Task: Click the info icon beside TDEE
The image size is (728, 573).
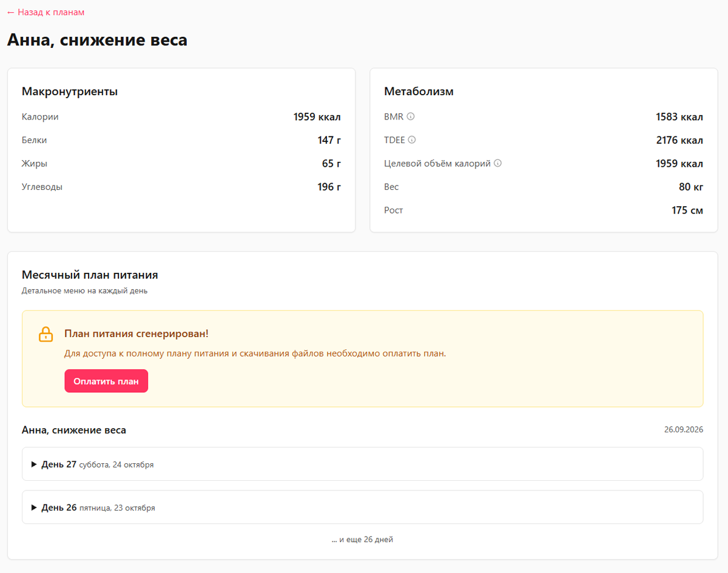Action: [x=412, y=140]
